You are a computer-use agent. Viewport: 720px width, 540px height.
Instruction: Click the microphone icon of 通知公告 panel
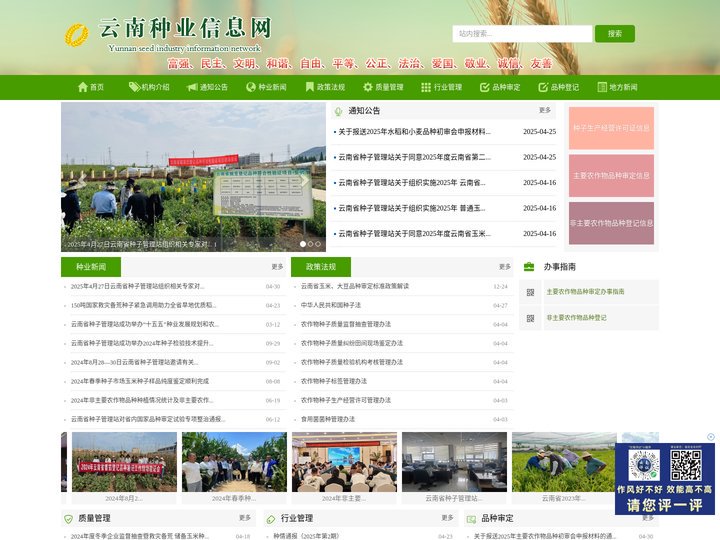(x=338, y=111)
